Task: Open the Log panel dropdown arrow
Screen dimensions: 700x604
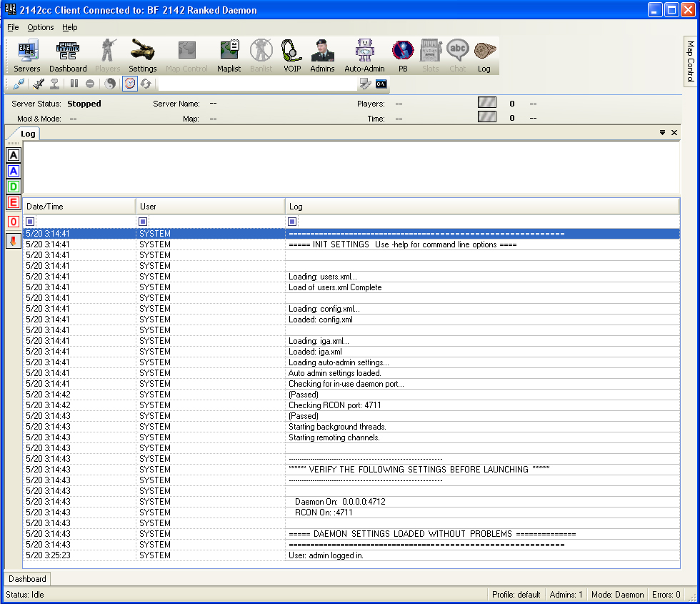Action: point(663,133)
